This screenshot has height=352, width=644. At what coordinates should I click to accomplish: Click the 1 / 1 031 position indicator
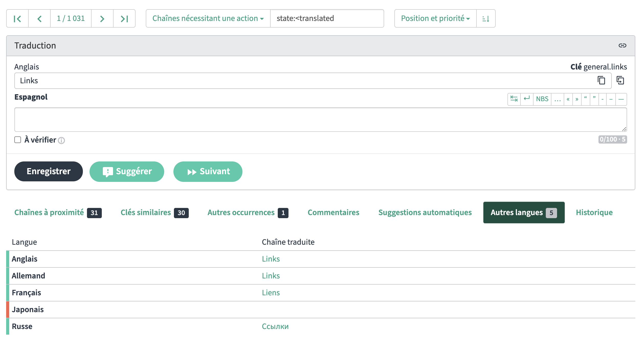71,18
